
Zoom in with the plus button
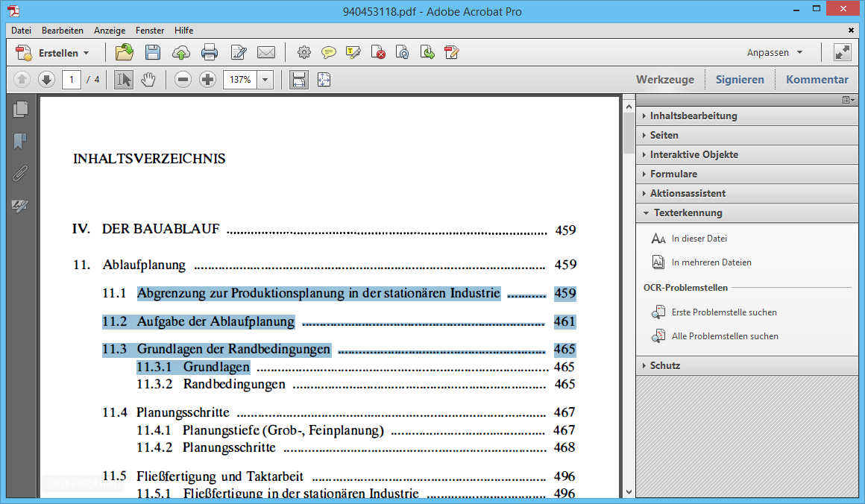tap(208, 80)
